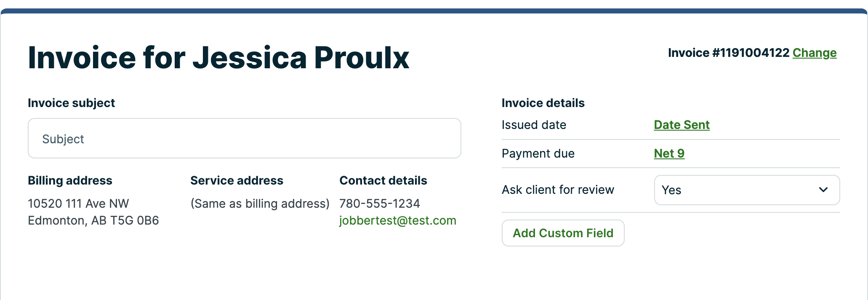Click the chevron arrow in the review dropdown
This screenshot has height=300, width=868.
pyautogui.click(x=823, y=190)
